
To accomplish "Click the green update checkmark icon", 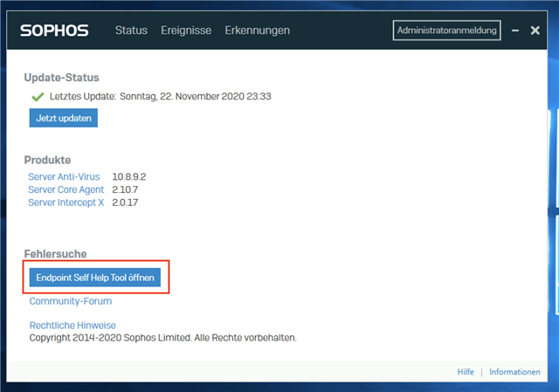I will pos(38,97).
